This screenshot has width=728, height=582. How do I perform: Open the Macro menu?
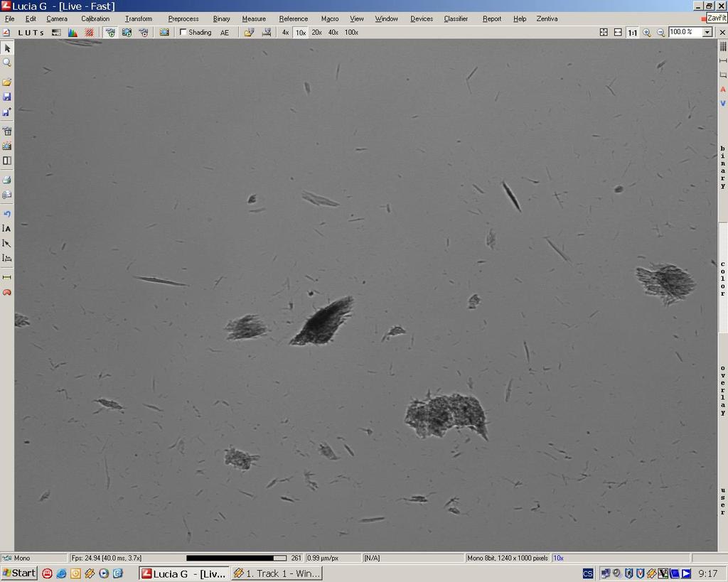coord(330,18)
